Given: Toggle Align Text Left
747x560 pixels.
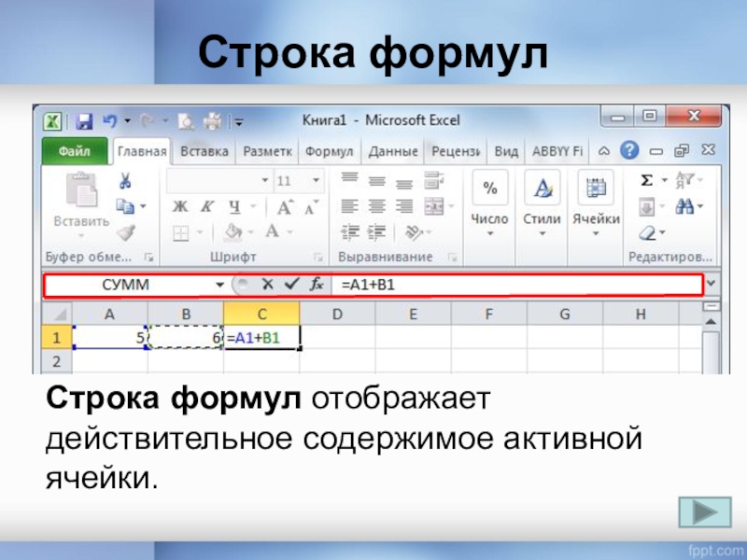Looking at the screenshot, I should pyautogui.click(x=349, y=206).
